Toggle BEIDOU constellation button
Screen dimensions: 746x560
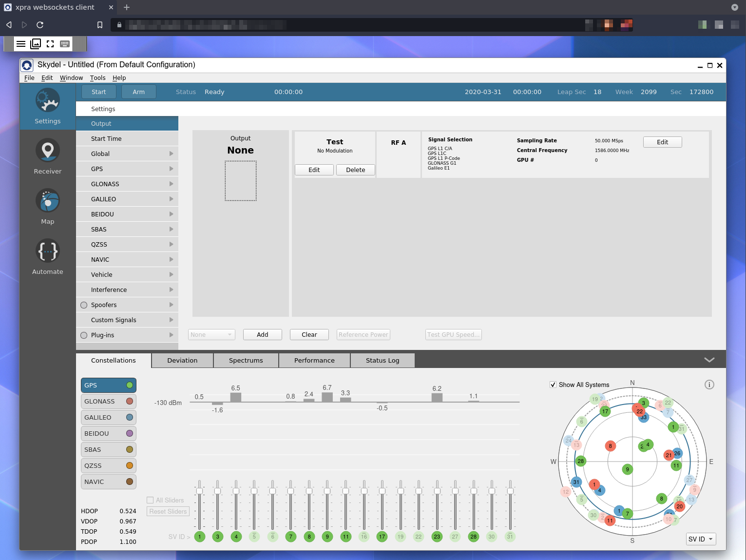click(109, 433)
